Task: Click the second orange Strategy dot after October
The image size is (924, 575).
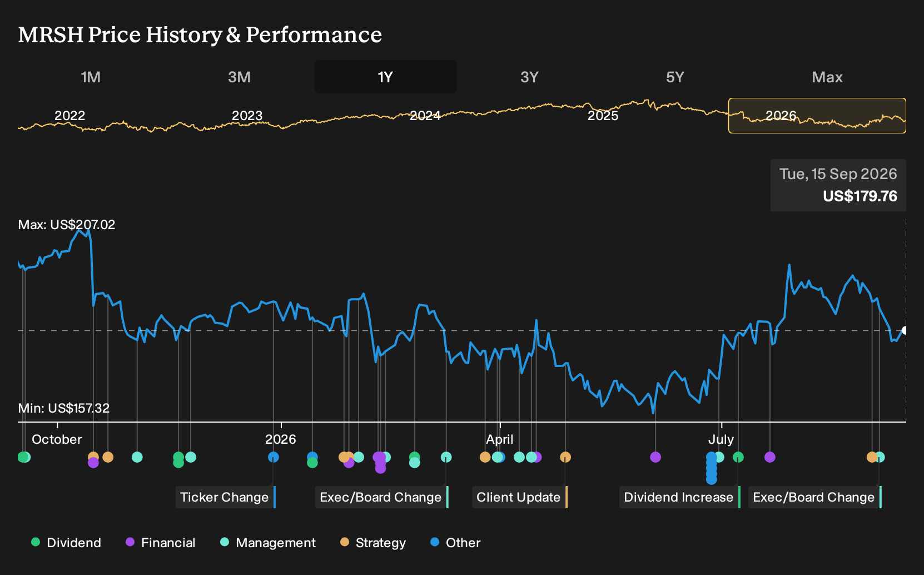Action: (x=108, y=457)
